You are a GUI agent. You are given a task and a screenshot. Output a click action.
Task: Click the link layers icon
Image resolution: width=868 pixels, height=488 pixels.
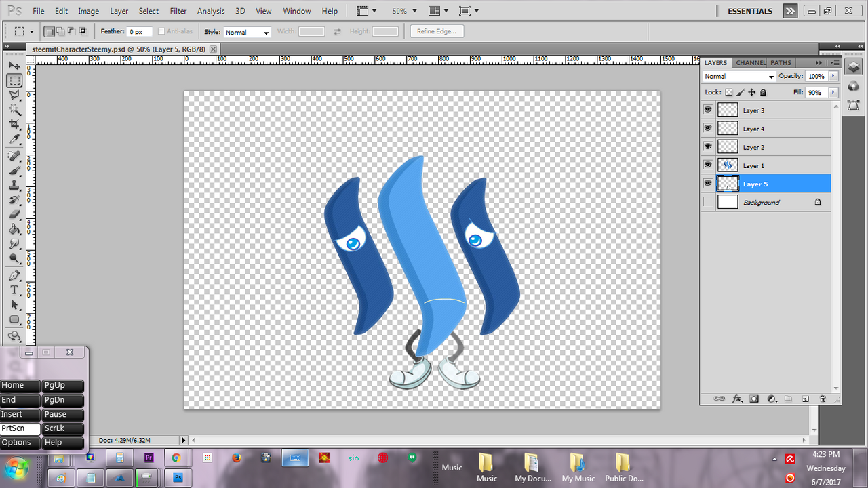719,399
